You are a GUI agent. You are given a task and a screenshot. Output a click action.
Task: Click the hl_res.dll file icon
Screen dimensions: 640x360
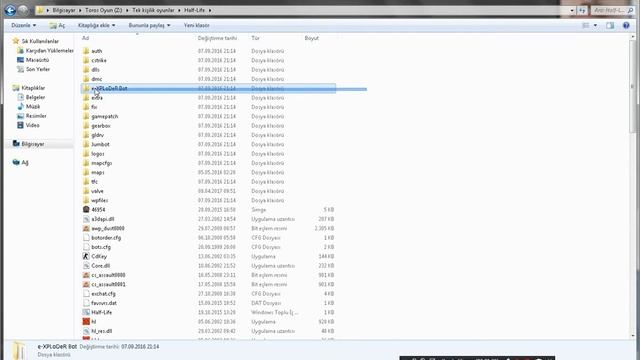(x=86, y=331)
